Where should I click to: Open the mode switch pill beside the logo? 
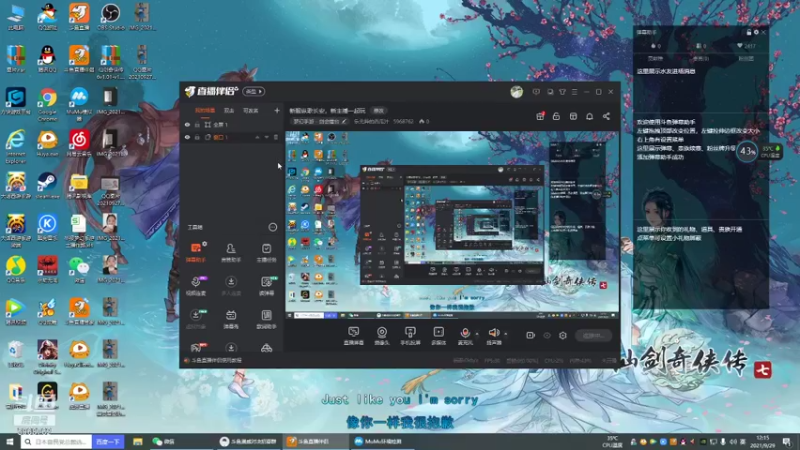[x=254, y=92]
